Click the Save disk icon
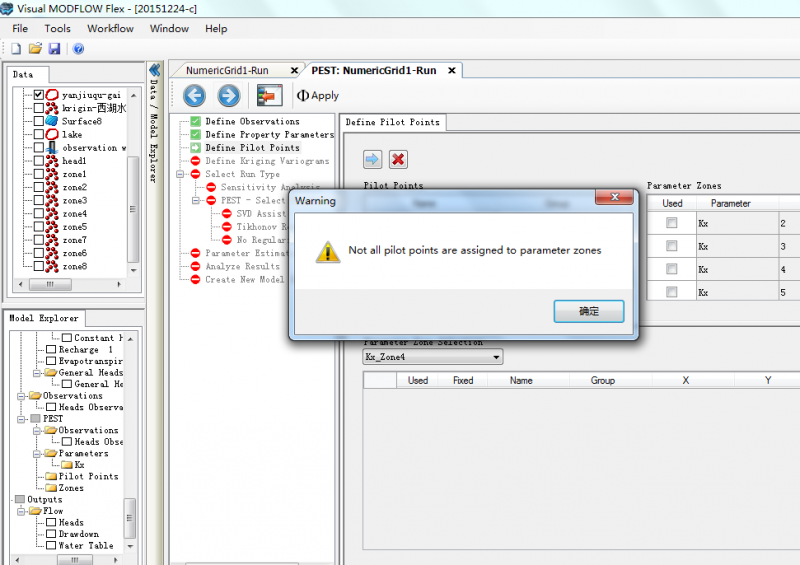This screenshot has height=565, width=800. tap(54, 48)
